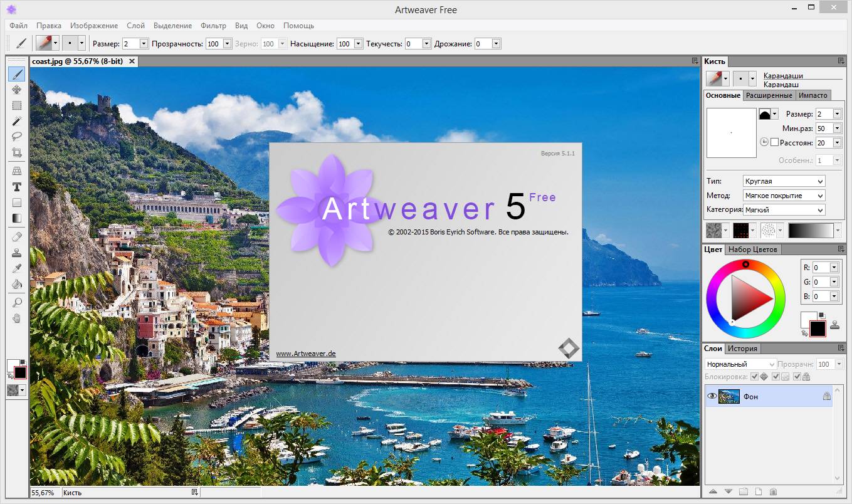
Task: Open the Дрожание dropdown in options bar
Action: 497,43
